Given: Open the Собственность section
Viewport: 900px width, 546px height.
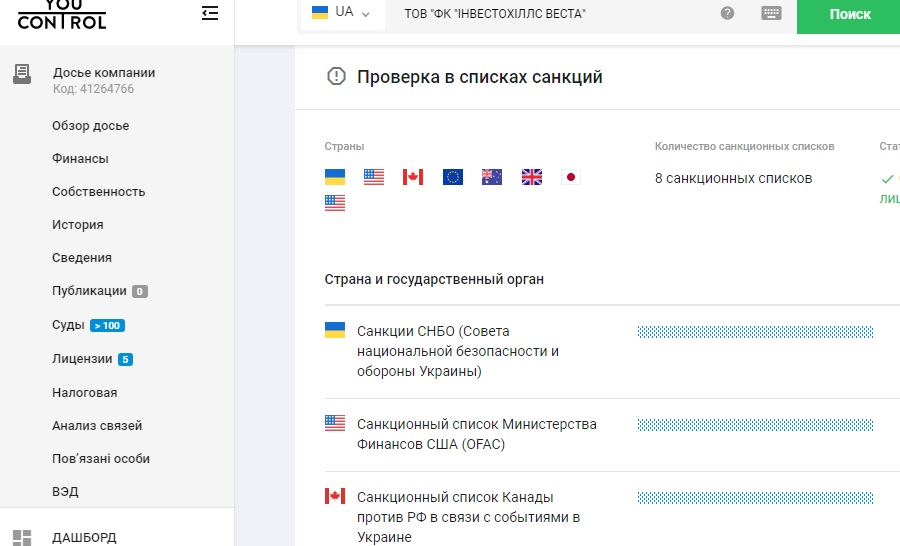Looking at the screenshot, I should [x=98, y=192].
